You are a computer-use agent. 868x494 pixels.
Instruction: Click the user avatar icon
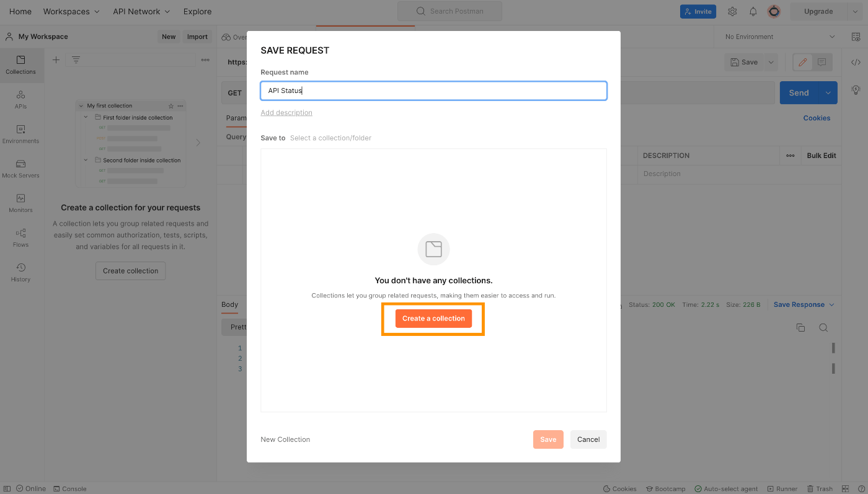774,11
